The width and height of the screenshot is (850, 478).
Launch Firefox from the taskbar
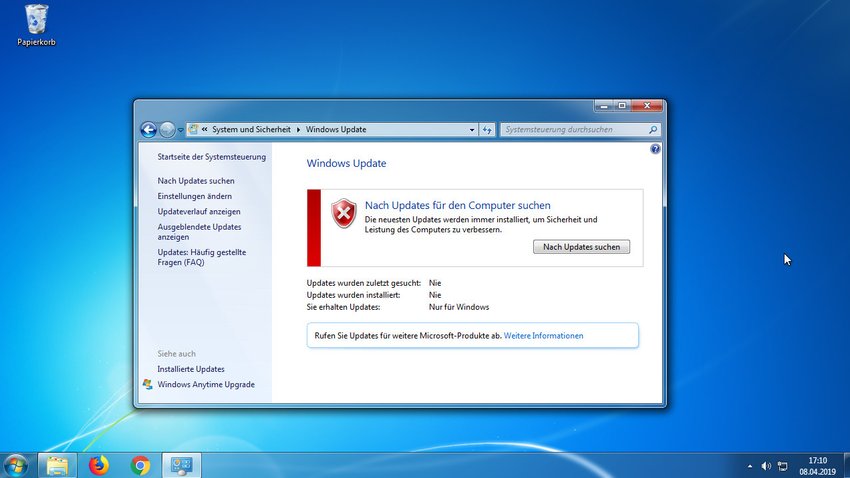click(99, 466)
